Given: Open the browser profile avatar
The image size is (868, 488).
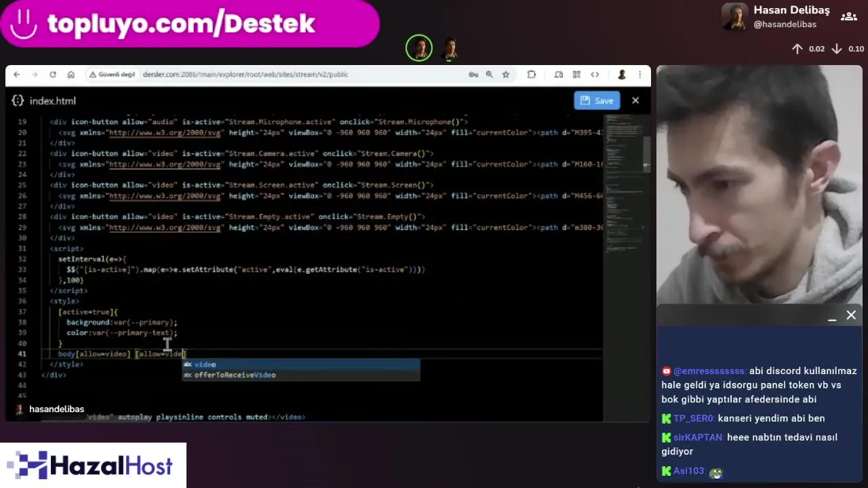Looking at the screenshot, I should point(622,75).
